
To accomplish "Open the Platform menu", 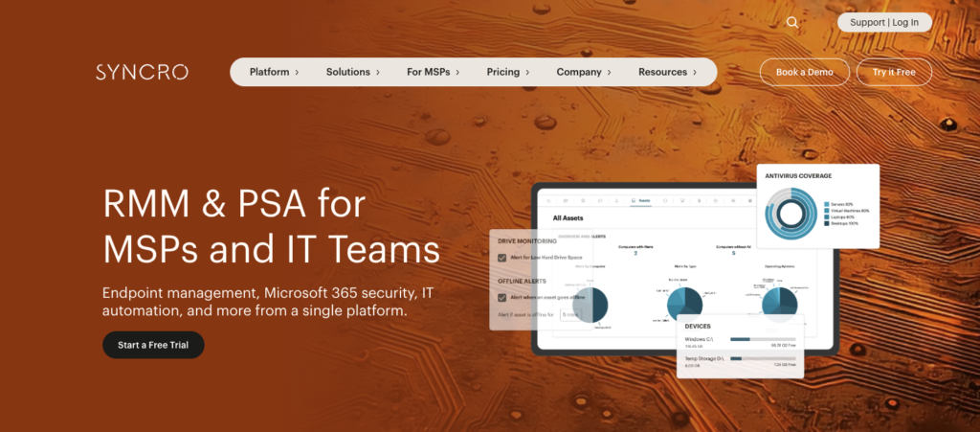I will 275,72.
